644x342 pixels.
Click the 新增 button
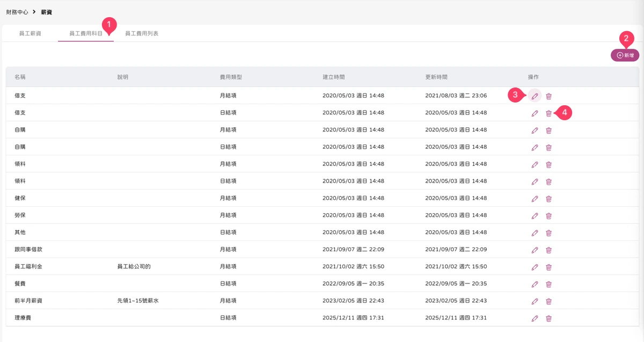(625, 55)
